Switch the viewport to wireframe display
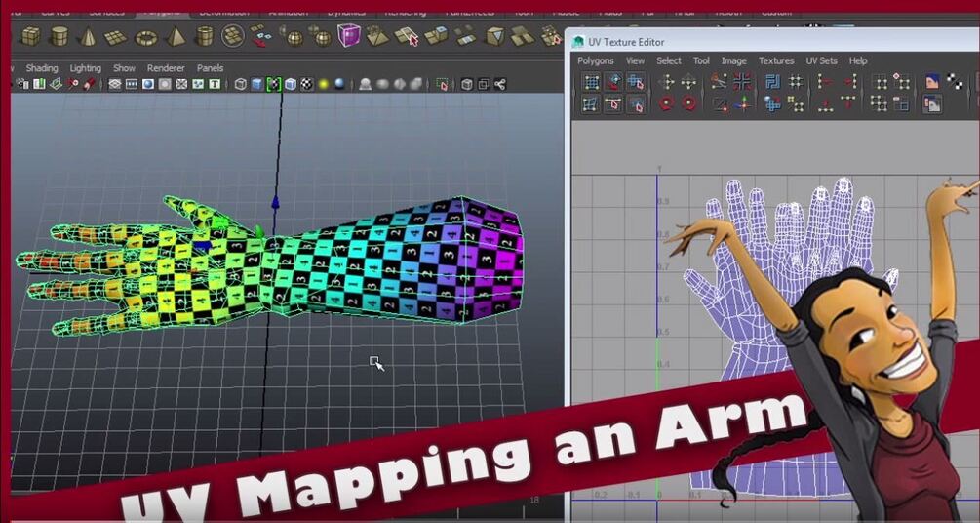980x523 pixels. click(x=241, y=84)
